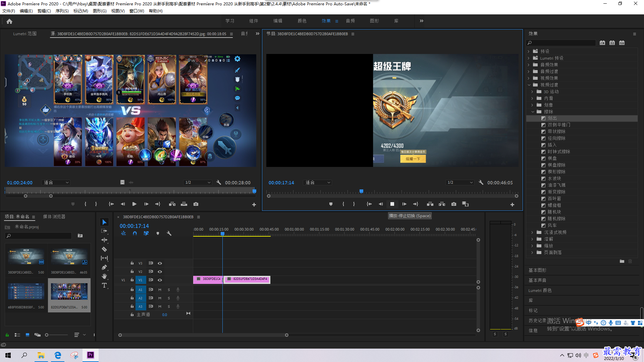Image resolution: width=644 pixels, height=362 pixels.
Task: Open the 序列(S) menu
Action: click(x=62, y=11)
